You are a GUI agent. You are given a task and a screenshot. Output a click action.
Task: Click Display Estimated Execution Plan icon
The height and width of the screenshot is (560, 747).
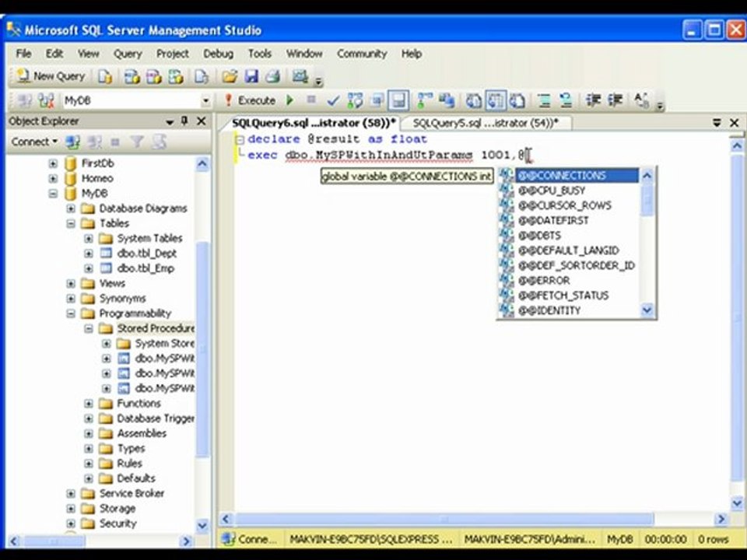click(355, 100)
